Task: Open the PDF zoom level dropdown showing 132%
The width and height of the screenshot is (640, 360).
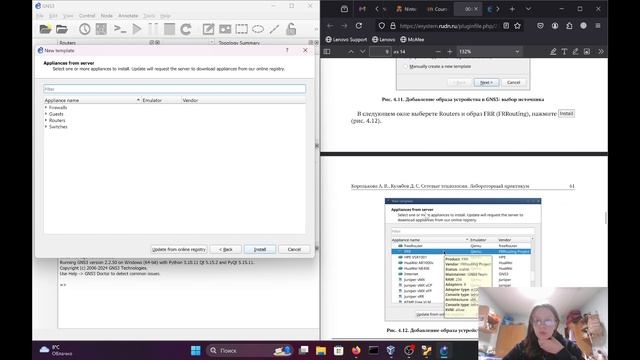Action: click(x=489, y=52)
